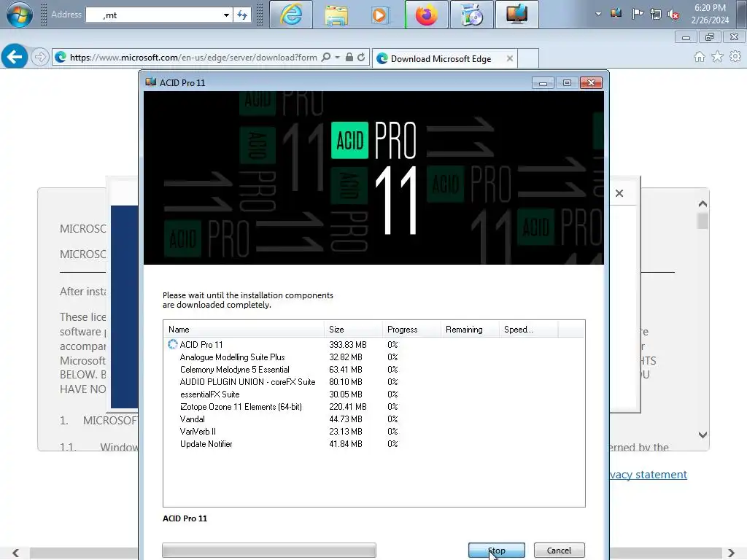Click the license text scrollbar thumb

click(x=703, y=221)
